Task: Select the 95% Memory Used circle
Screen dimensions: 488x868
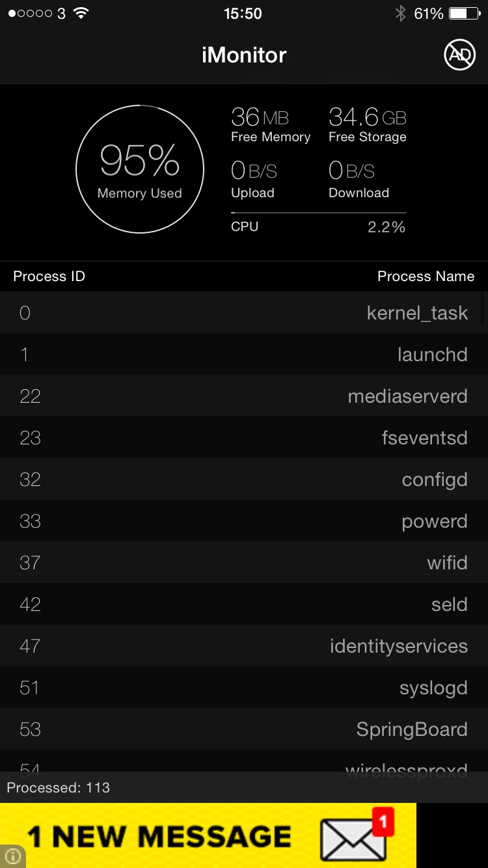Action: 140,169
